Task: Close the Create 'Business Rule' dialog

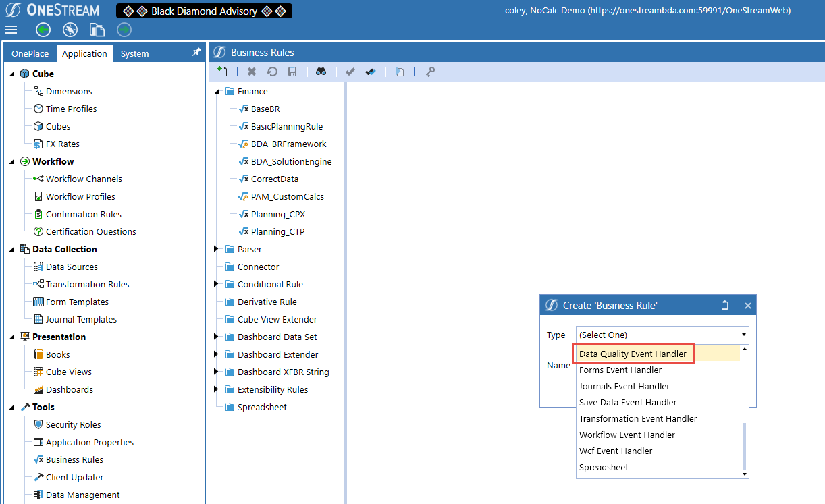Action: [748, 306]
